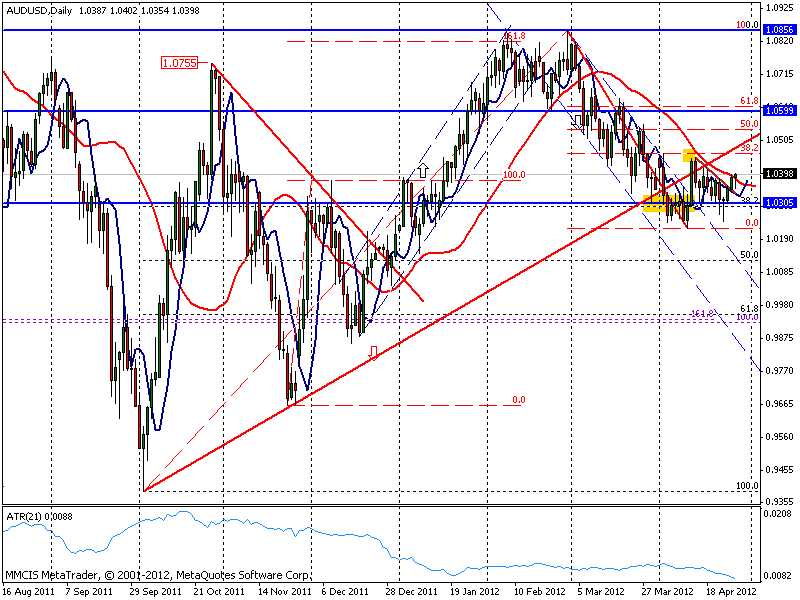Select the red 100.0 Fibonacci label at mid-chart

(x=514, y=174)
